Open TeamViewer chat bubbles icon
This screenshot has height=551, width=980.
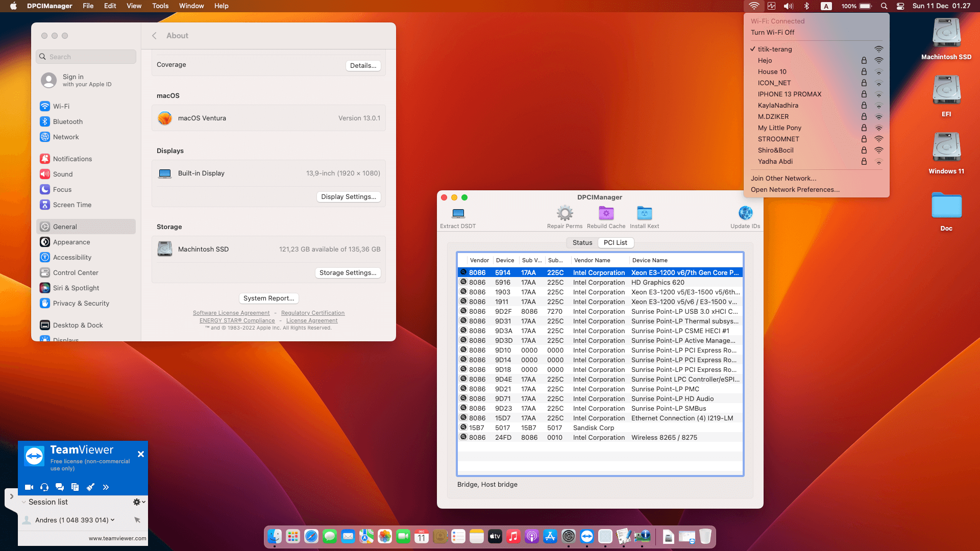60,487
